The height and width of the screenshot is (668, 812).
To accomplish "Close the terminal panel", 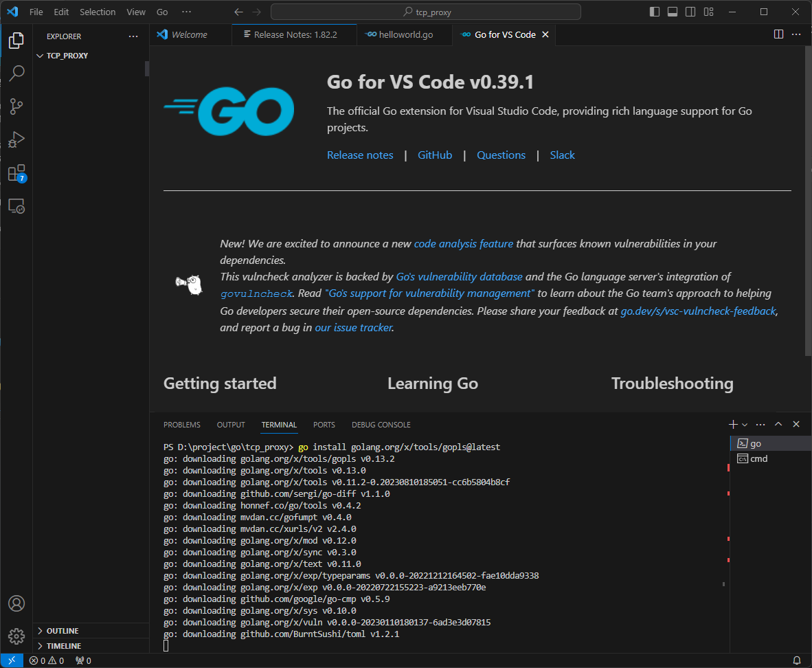I will (x=796, y=425).
